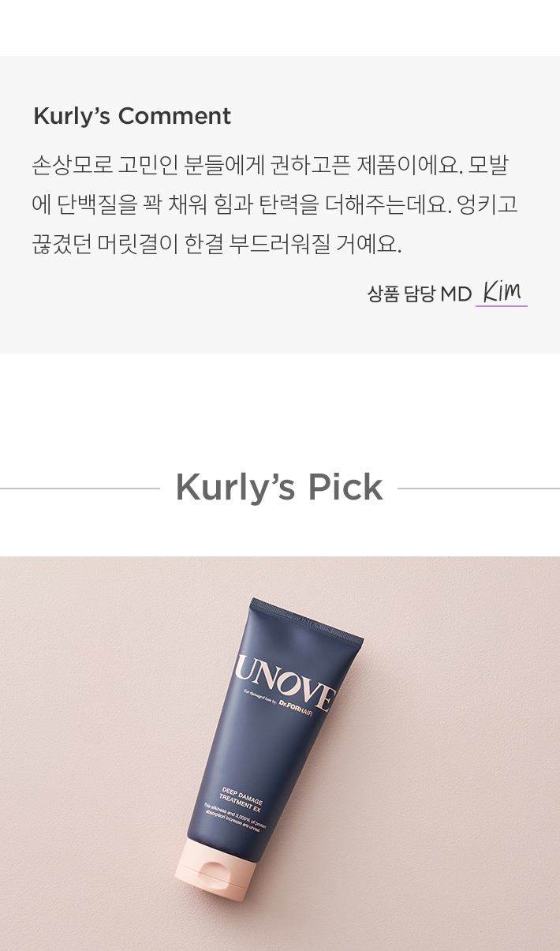Click the 상품 담당 MD label

[419, 294]
